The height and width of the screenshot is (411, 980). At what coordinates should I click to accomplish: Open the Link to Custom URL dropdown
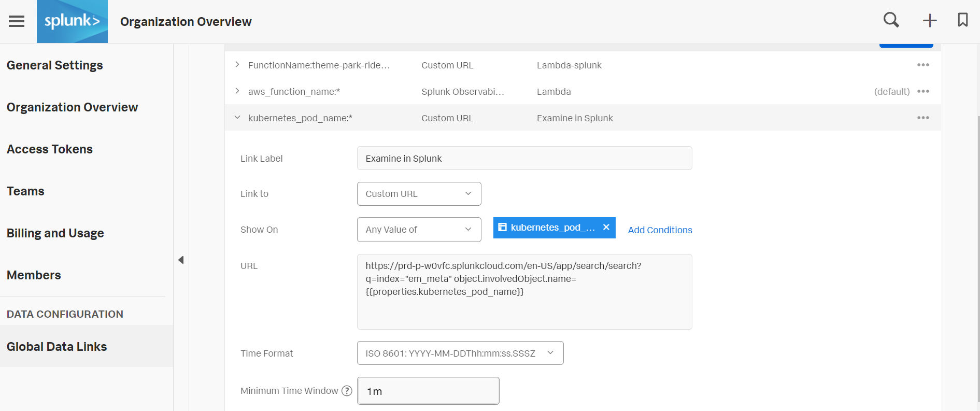click(x=419, y=194)
